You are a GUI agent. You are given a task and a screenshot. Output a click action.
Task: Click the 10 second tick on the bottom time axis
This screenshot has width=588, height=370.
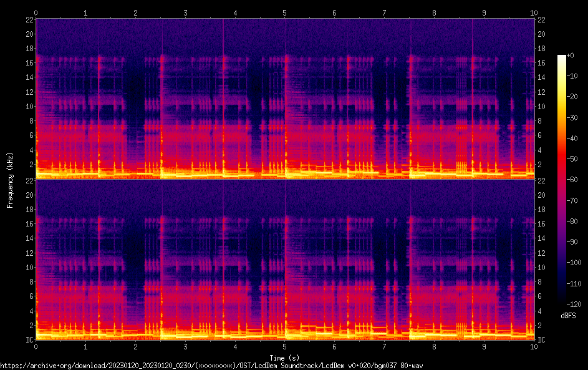[x=534, y=346]
